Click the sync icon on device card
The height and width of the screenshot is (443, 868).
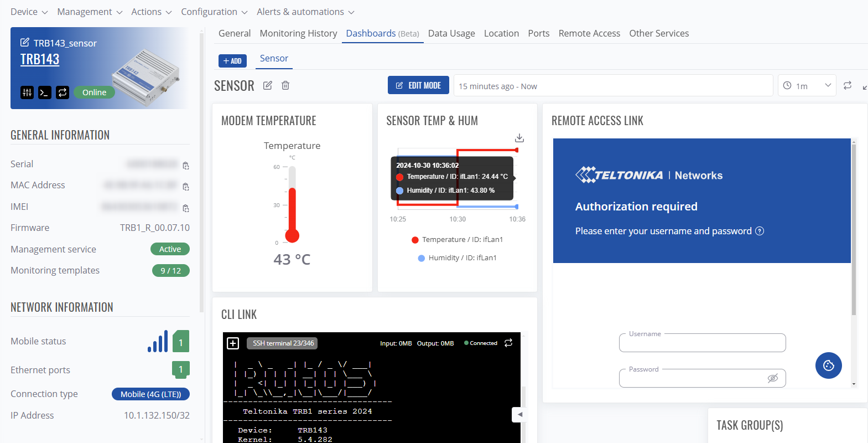63,92
